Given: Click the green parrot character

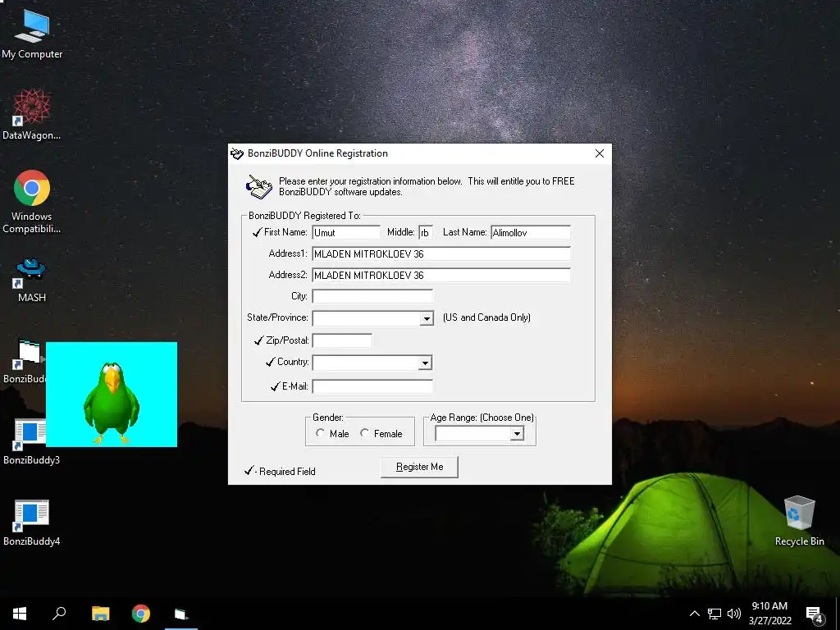Looking at the screenshot, I should (x=112, y=403).
